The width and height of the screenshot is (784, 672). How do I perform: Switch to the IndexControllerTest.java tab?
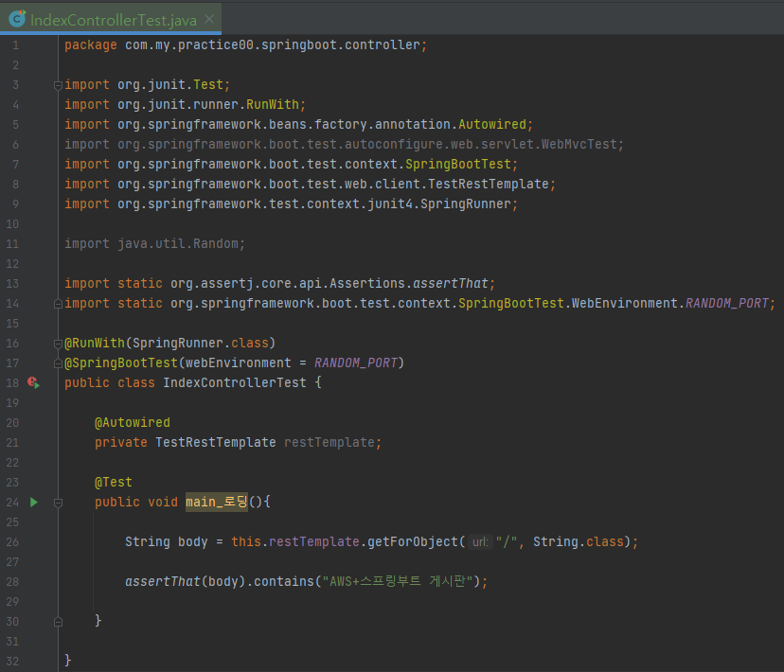coord(113,20)
